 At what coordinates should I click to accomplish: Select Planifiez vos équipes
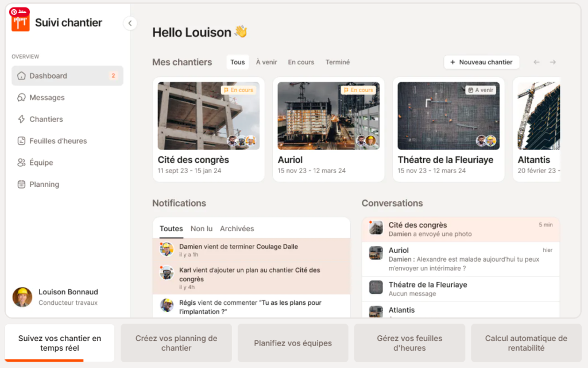[293, 343]
